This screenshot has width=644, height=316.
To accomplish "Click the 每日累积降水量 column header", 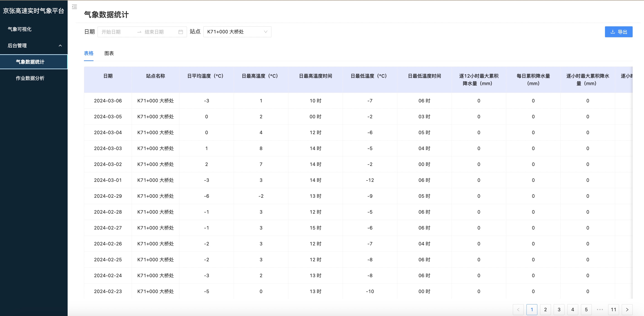I will (533, 79).
